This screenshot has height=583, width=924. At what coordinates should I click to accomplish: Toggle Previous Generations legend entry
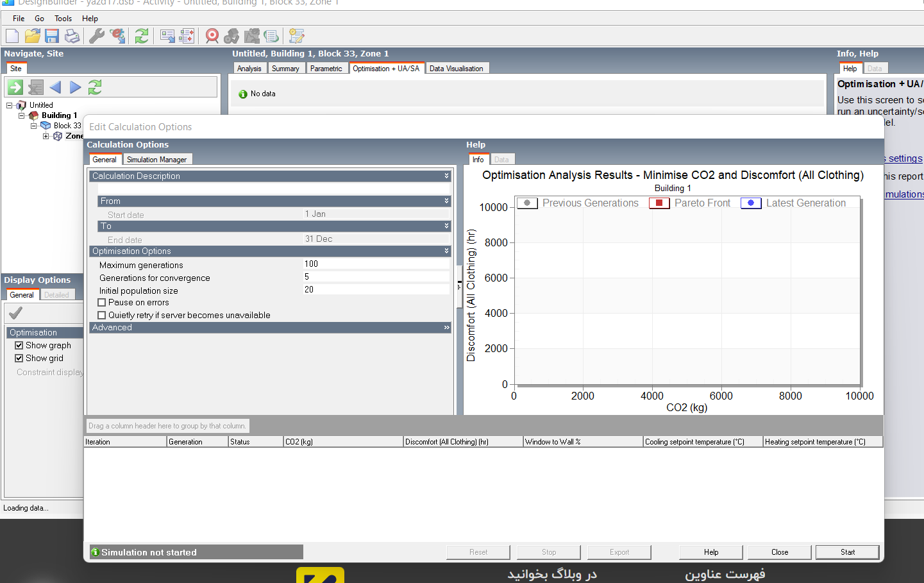(578, 203)
